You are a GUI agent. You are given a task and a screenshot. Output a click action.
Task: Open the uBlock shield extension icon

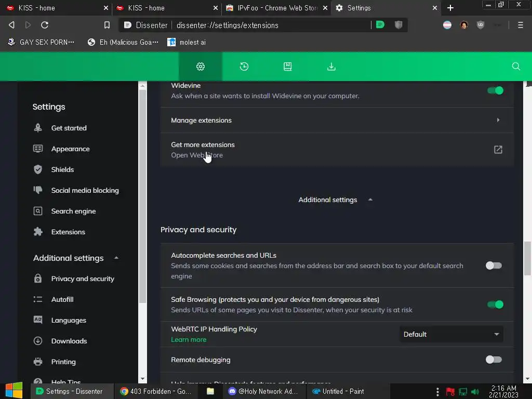[481, 25]
